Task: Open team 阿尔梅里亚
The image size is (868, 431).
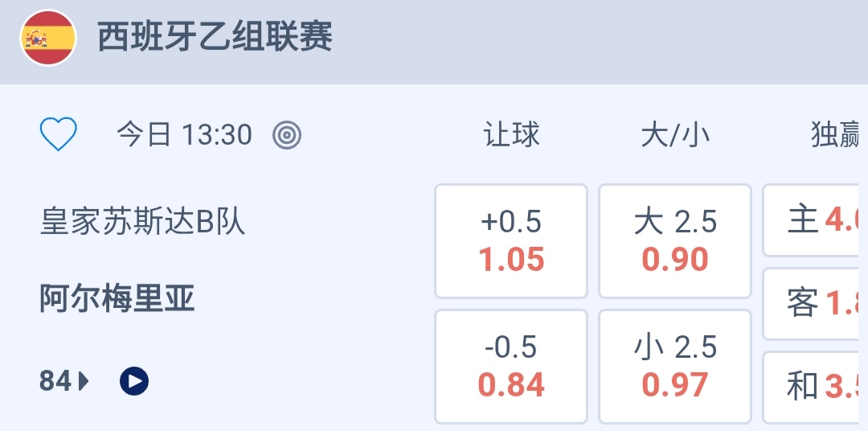Action: (117, 300)
